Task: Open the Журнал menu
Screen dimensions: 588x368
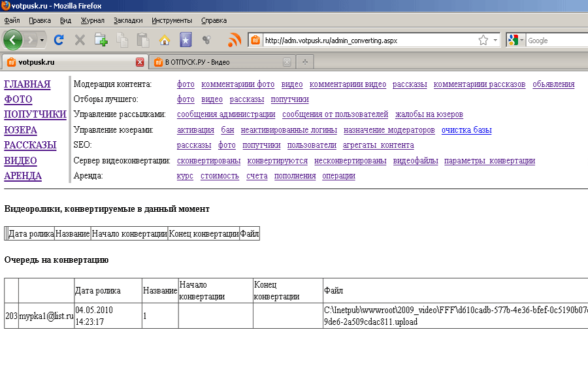Action: [x=93, y=21]
